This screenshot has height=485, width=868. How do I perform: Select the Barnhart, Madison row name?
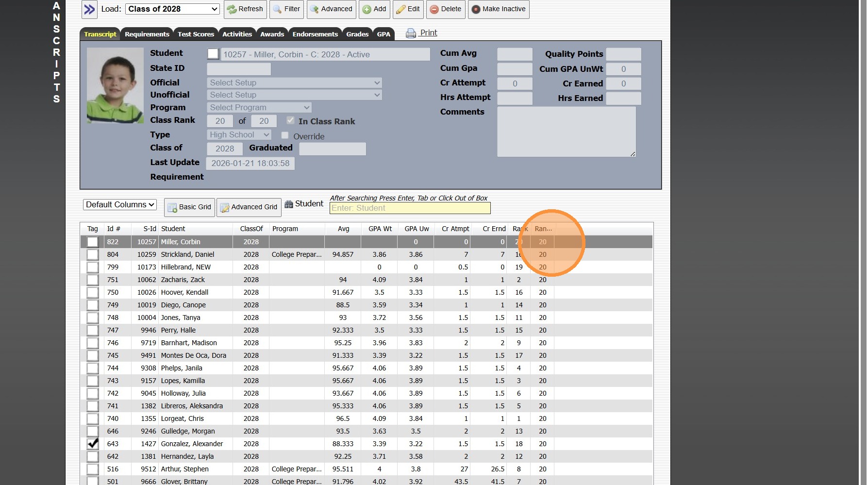coord(189,343)
